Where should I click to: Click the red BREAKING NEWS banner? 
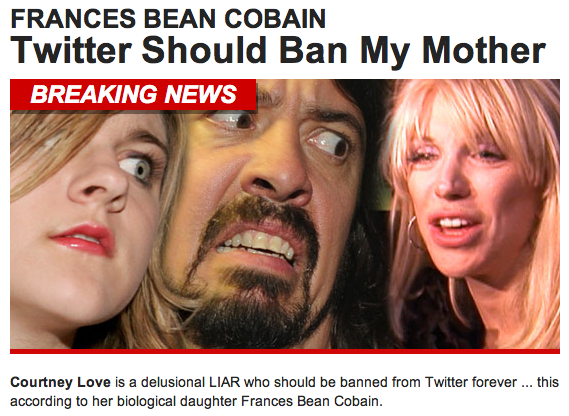(x=133, y=94)
